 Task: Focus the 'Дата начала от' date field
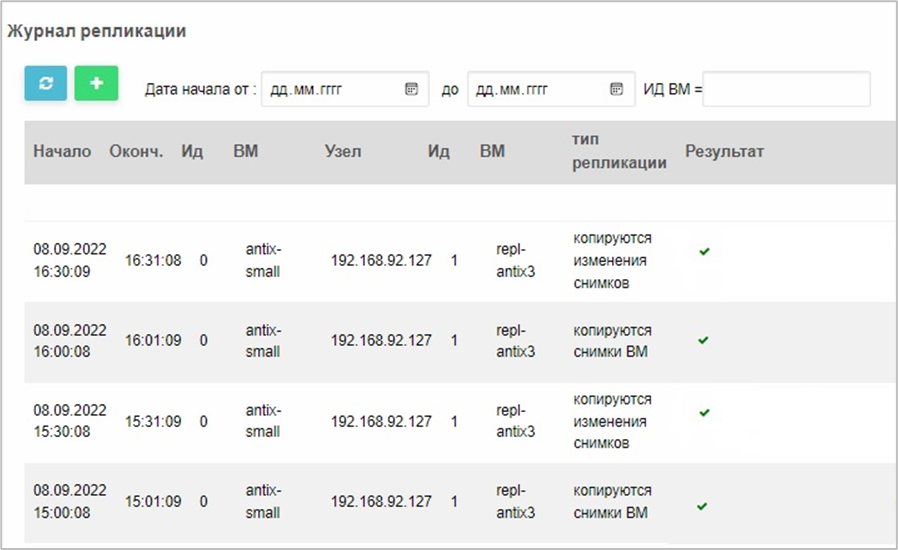(x=345, y=89)
